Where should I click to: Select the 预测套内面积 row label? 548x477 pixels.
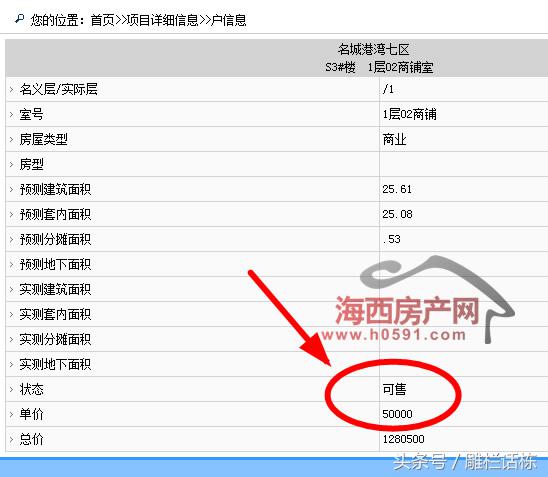tap(55, 214)
